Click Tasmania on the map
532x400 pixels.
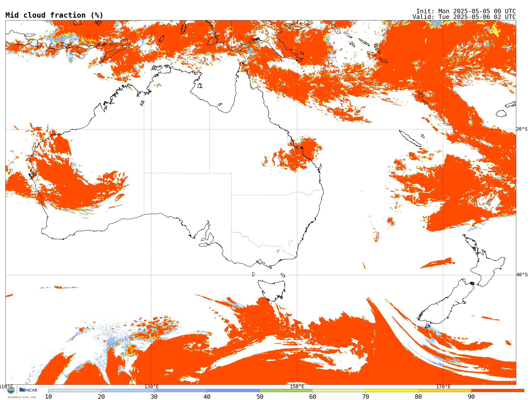point(271,290)
